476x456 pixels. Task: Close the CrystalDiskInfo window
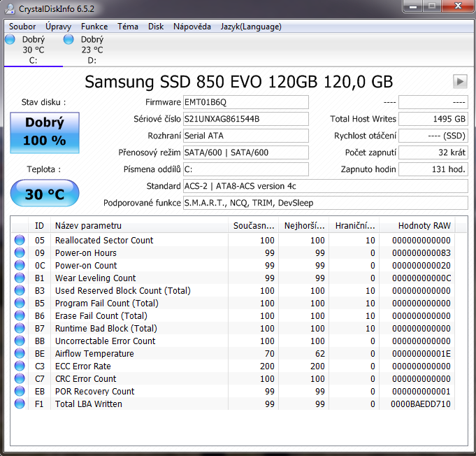(458, 6)
